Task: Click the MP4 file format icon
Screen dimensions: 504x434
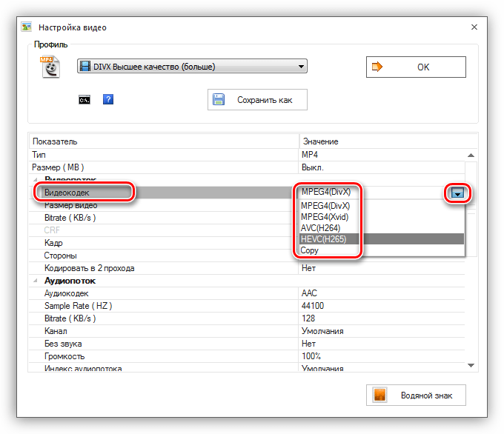Action: pos(50,67)
